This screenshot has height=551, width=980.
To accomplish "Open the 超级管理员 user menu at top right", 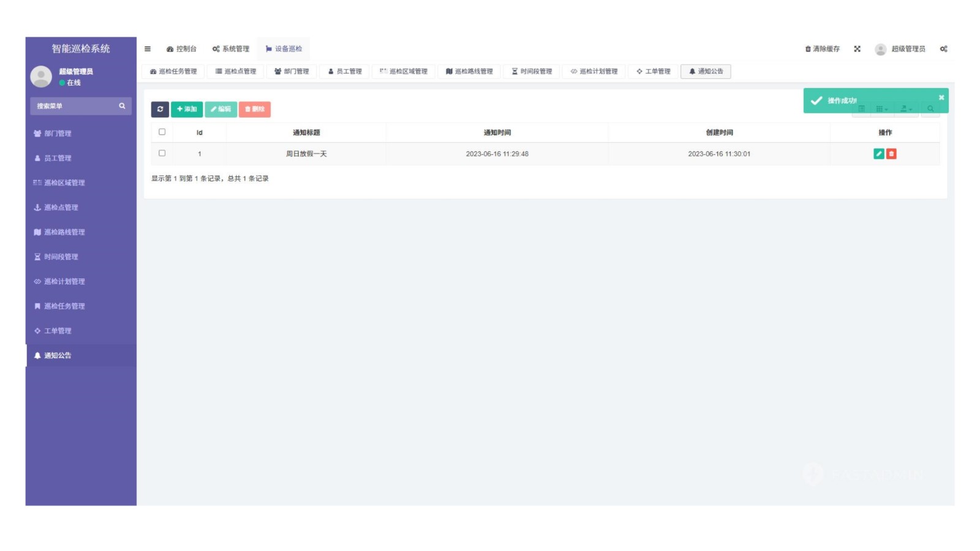I will point(900,49).
